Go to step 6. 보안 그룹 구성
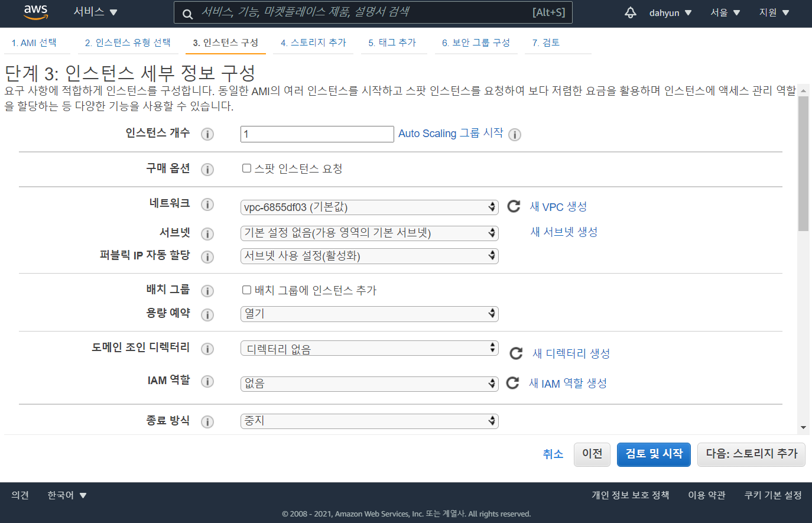This screenshot has width=812, height=523. 476,43
